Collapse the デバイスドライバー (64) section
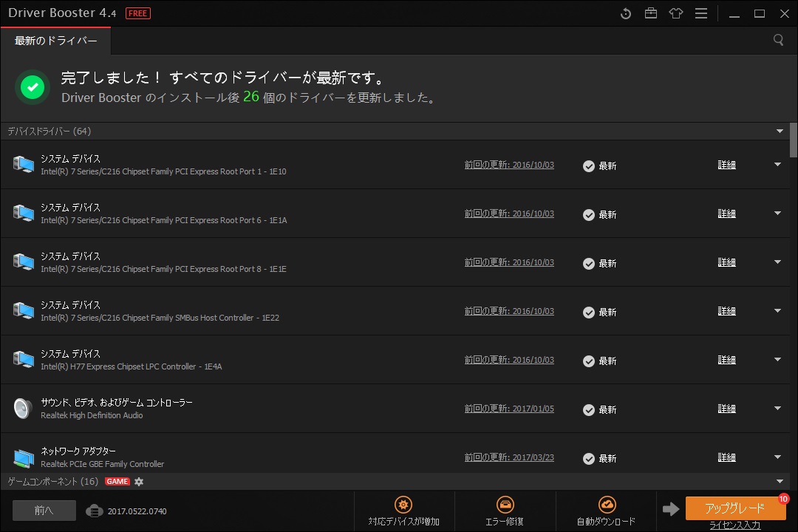This screenshot has width=798, height=532. (x=781, y=131)
